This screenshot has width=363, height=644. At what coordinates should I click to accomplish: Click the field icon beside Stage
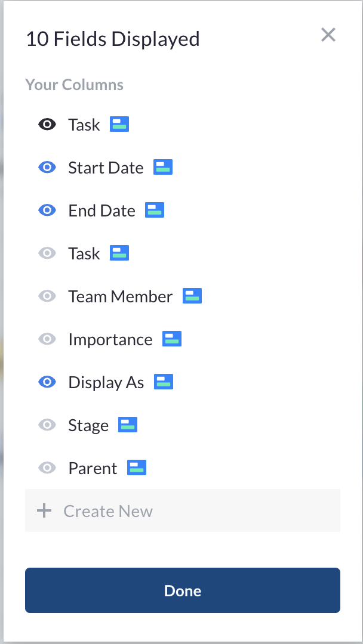click(128, 425)
